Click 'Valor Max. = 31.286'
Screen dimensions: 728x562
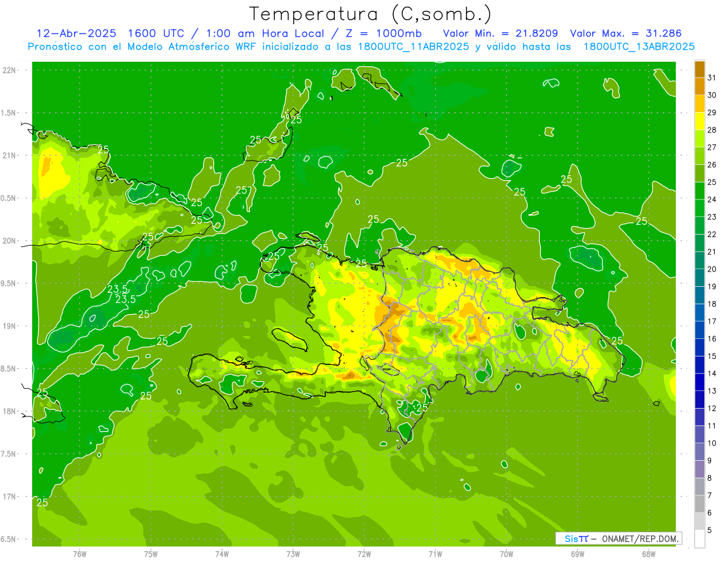pyautogui.click(x=625, y=33)
